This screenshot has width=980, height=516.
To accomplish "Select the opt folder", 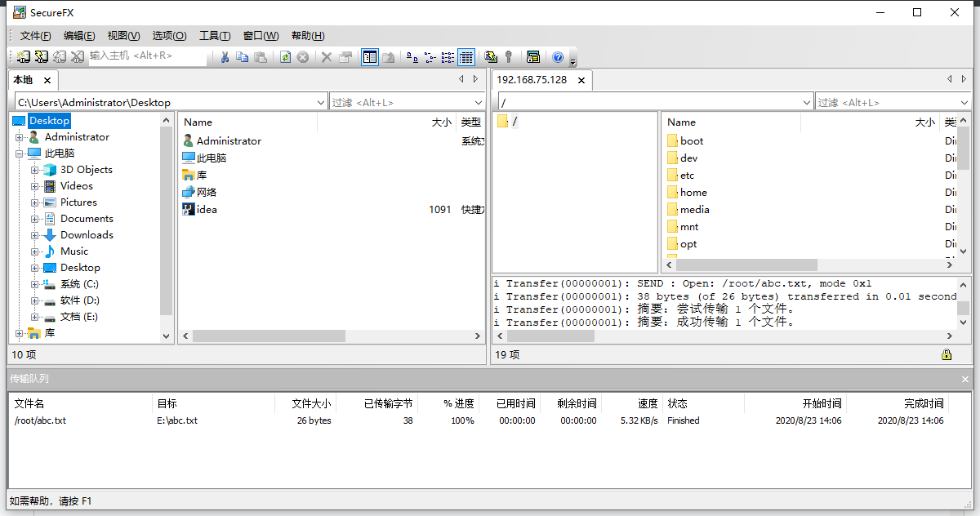I will [x=688, y=244].
